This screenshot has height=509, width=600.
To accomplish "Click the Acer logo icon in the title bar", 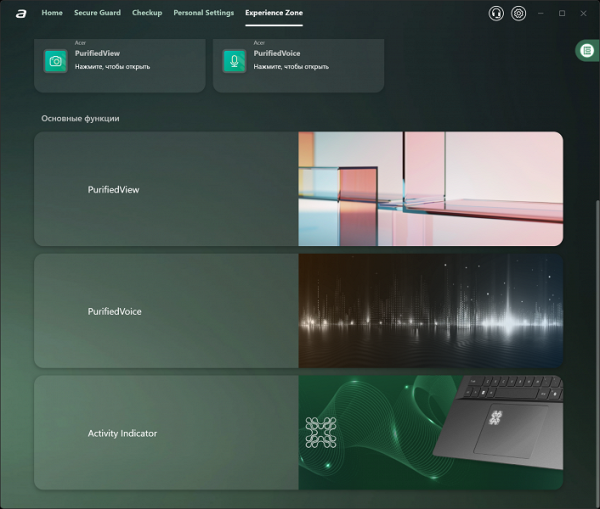I will coord(20,14).
